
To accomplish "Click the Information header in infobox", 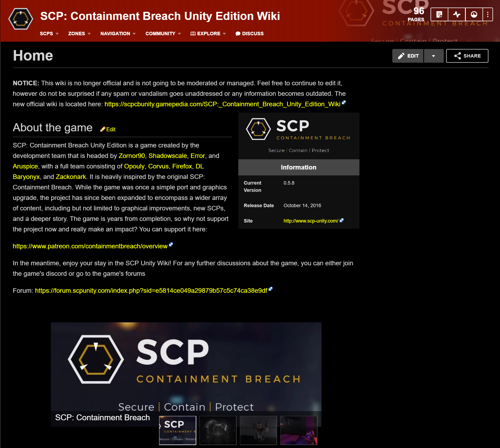I will [x=299, y=167].
